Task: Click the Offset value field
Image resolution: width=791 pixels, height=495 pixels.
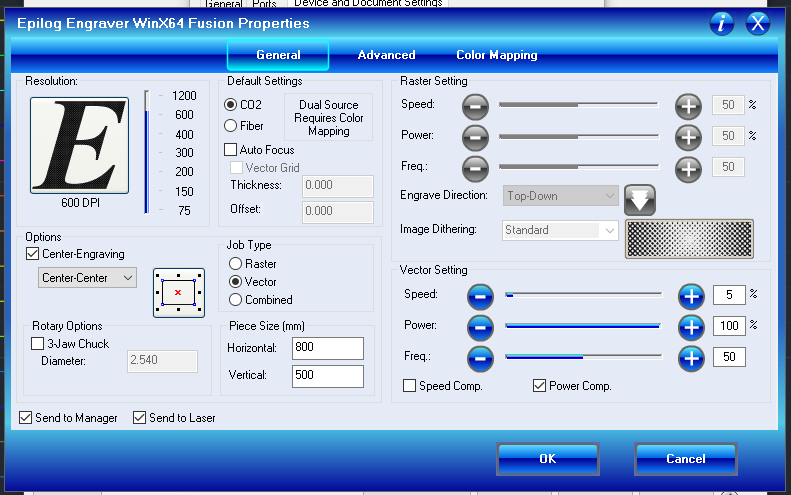Action: 338,211
